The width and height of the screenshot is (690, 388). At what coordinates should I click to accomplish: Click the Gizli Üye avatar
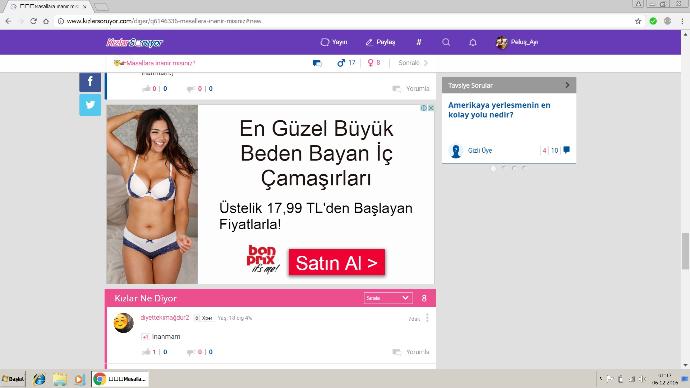(456, 151)
